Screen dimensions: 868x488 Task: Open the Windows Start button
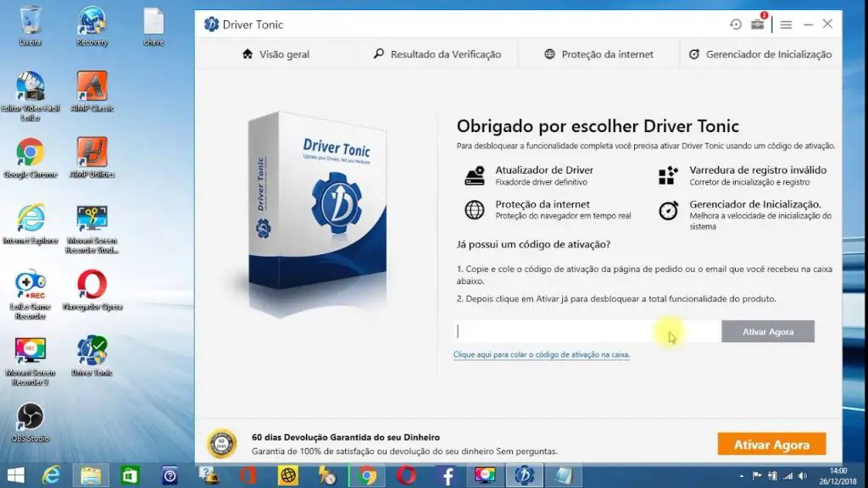point(15,475)
